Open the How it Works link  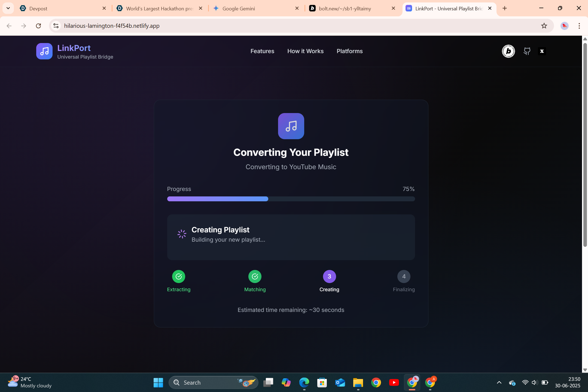305,51
